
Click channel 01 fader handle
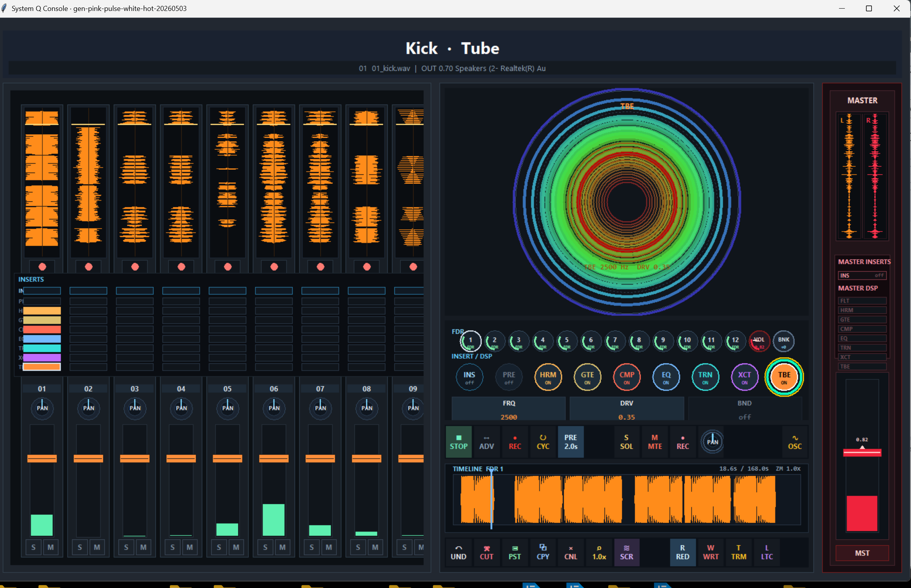pos(42,458)
